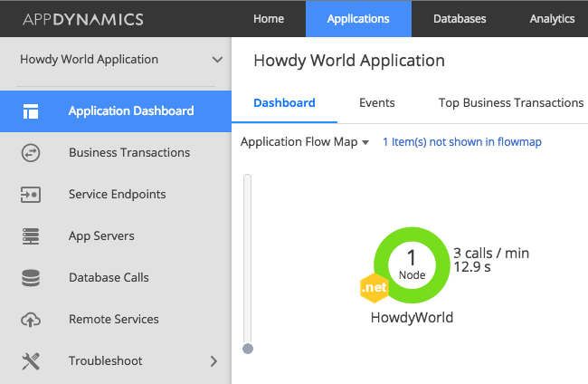Open Service Endpoints in sidebar
This screenshot has width=588, height=384.
[116, 195]
